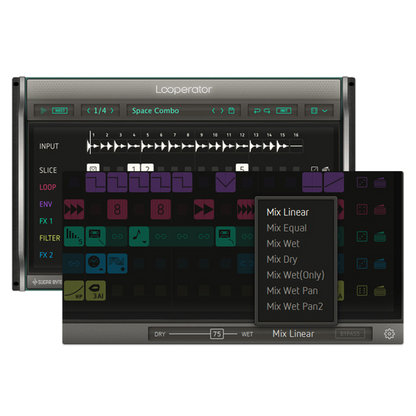Viewport: 416px width, 416px height.
Task: Randomize the purple row with dice
Action: [362, 182]
